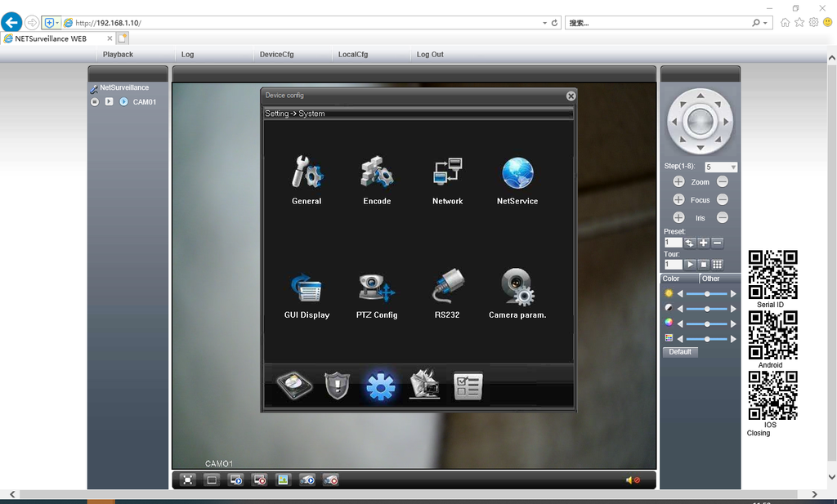Image resolution: width=837 pixels, height=504 pixels.
Task: Switch to the Alarm shield category
Action: [x=338, y=386]
